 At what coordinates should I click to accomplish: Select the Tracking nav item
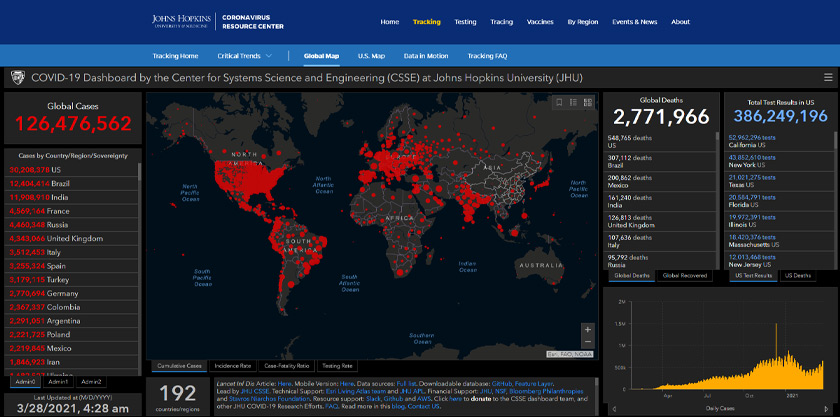pyautogui.click(x=427, y=22)
